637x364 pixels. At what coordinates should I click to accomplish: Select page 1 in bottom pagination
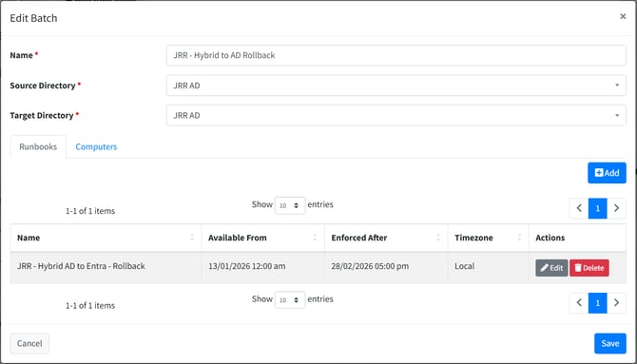pyautogui.click(x=598, y=303)
